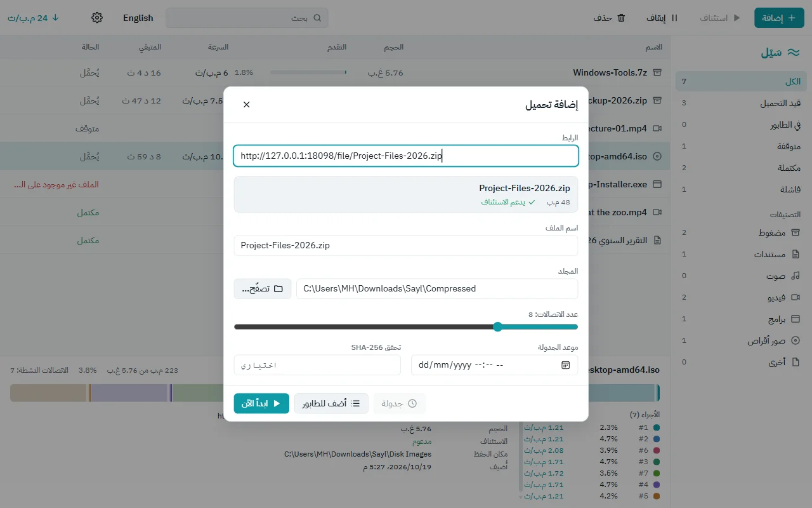This screenshot has height=508, width=812.
Task: Show متوقفة downloads in sidebar
Action: click(741, 146)
